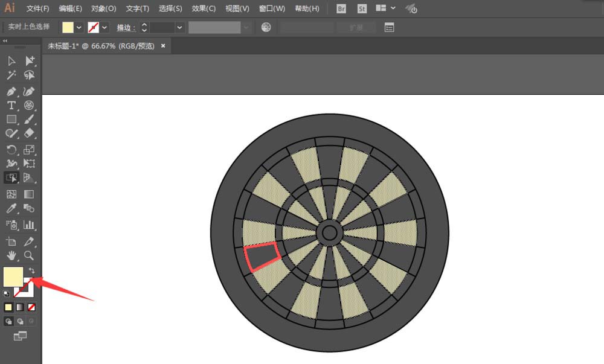The image size is (604, 364).
Task: Open the stroke weight dropdown
Action: click(179, 27)
